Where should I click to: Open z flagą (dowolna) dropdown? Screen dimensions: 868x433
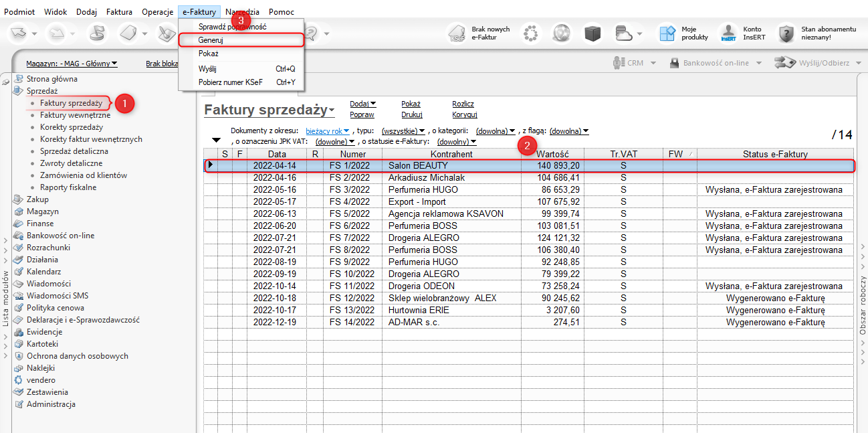[x=569, y=131]
